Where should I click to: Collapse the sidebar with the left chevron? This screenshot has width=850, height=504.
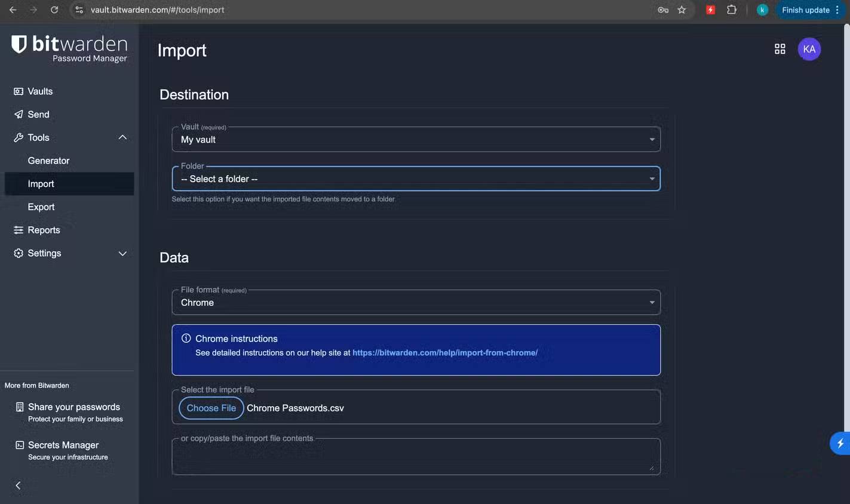pyautogui.click(x=18, y=485)
